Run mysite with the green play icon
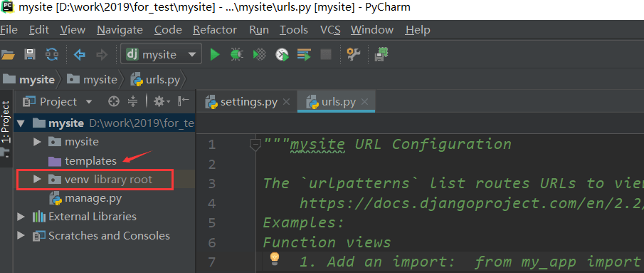 pyautogui.click(x=215, y=55)
